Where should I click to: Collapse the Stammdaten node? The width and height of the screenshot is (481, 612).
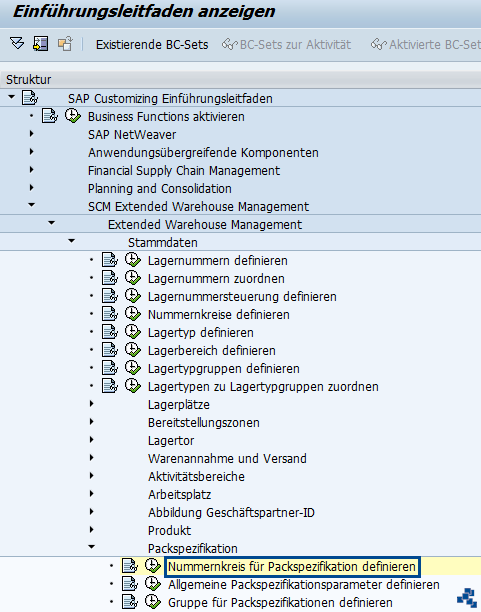[x=71, y=240]
